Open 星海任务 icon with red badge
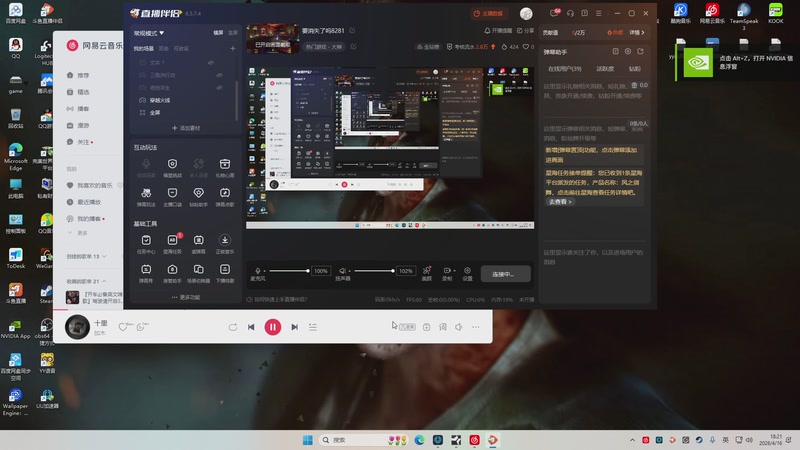 click(x=172, y=241)
